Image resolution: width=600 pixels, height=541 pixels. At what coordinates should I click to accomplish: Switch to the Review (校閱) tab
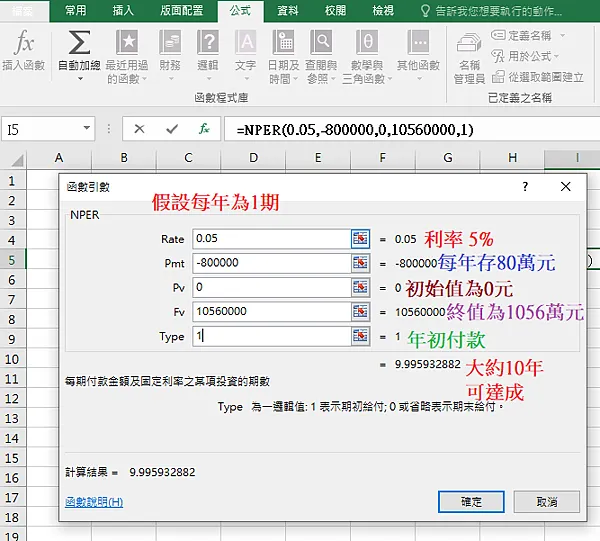coord(335,11)
